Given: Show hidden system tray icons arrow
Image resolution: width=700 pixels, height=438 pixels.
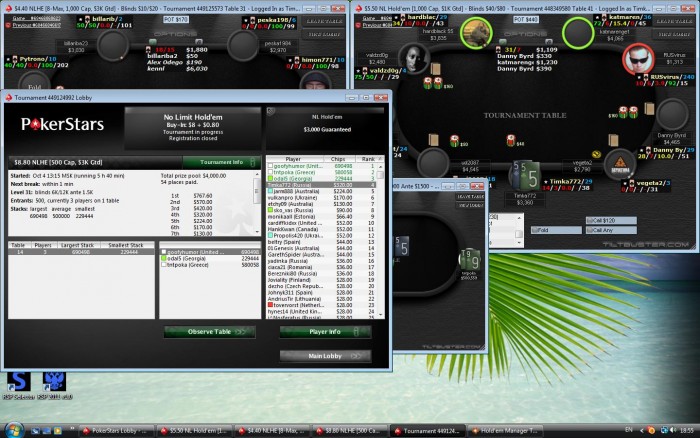Looking at the screenshot, I should pyautogui.click(x=642, y=430).
